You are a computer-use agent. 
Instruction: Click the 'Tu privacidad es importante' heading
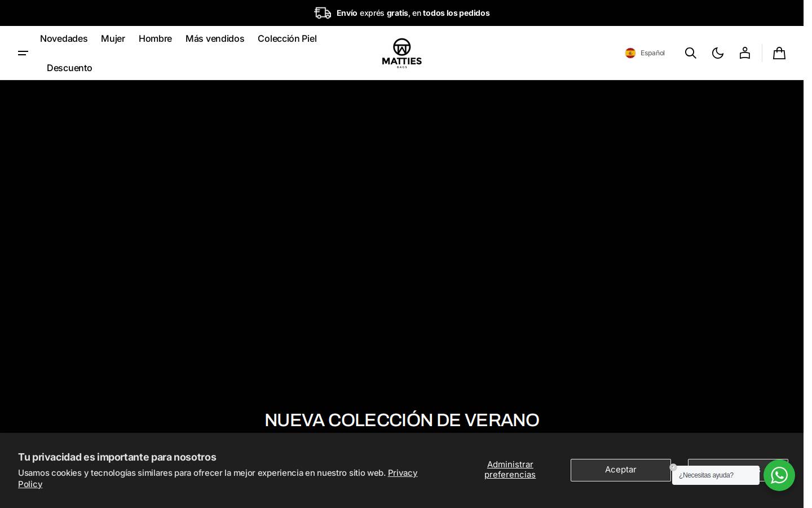[117, 457]
